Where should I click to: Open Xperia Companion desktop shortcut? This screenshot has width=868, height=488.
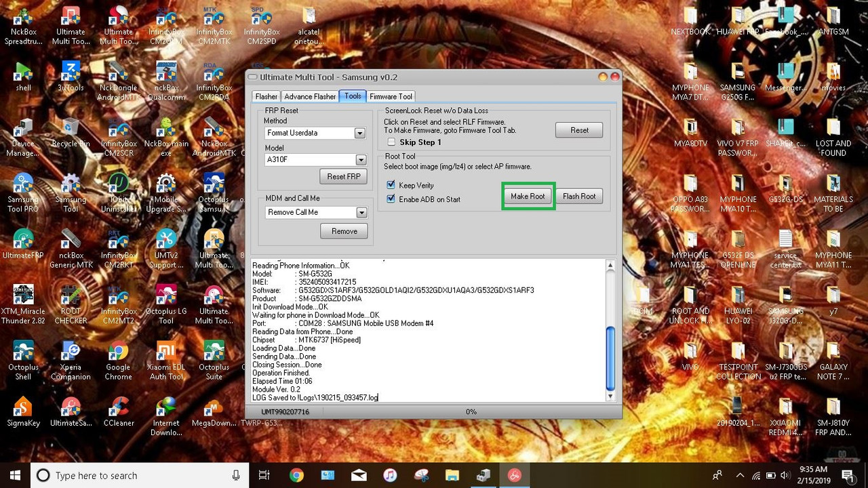71,361
